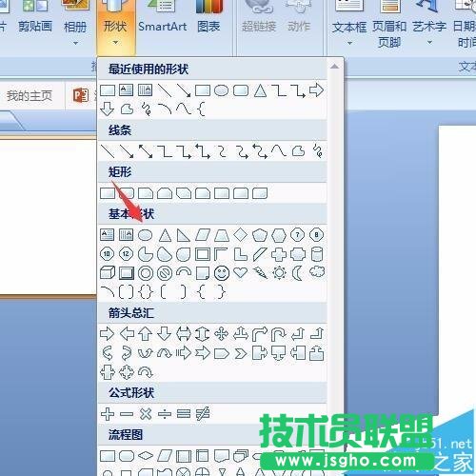Select the flowchart process rectangle
The width and height of the screenshot is (476, 476).
(x=108, y=456)
